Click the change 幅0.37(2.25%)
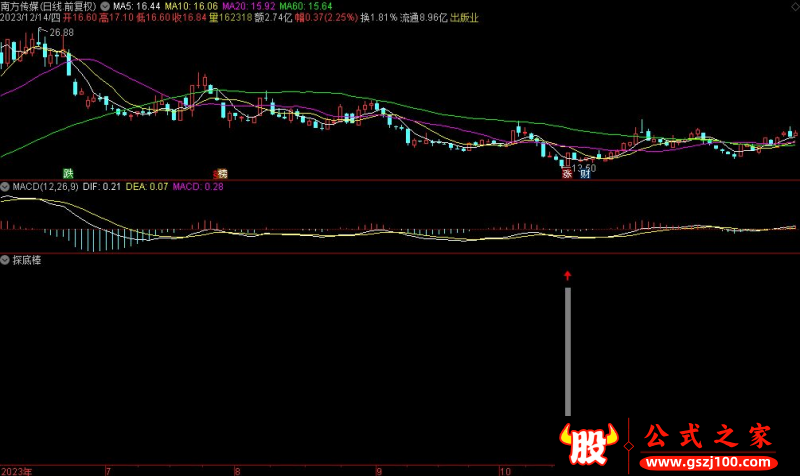Viewport: 800px width, 476px height. pos(327,18)
